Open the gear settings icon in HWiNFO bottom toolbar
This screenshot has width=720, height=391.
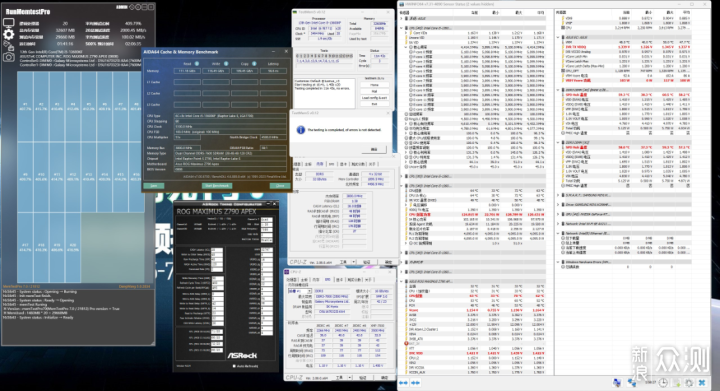tap(689, 382)
